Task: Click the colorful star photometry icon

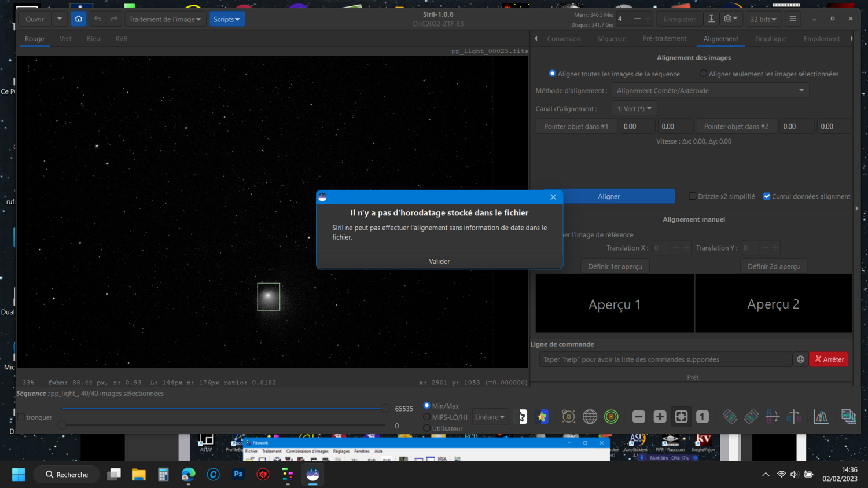Action: (542, 417)
